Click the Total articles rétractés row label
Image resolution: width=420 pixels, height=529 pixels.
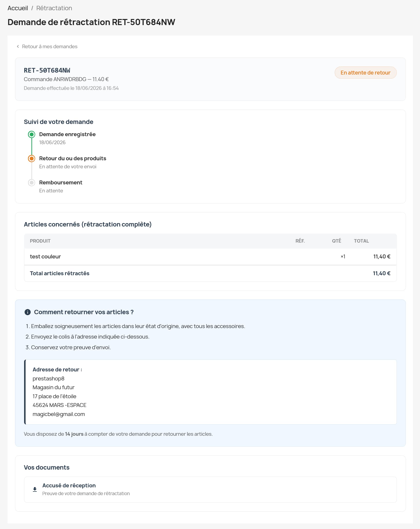click(60, 273)
